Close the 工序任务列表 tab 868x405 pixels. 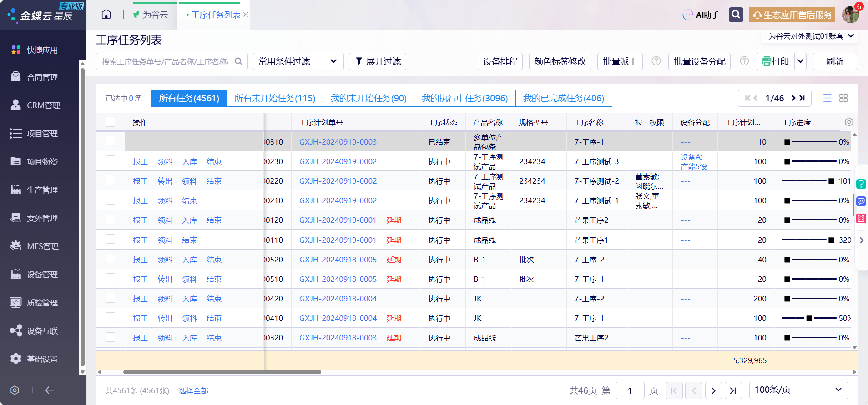click(x=246, y=15)
